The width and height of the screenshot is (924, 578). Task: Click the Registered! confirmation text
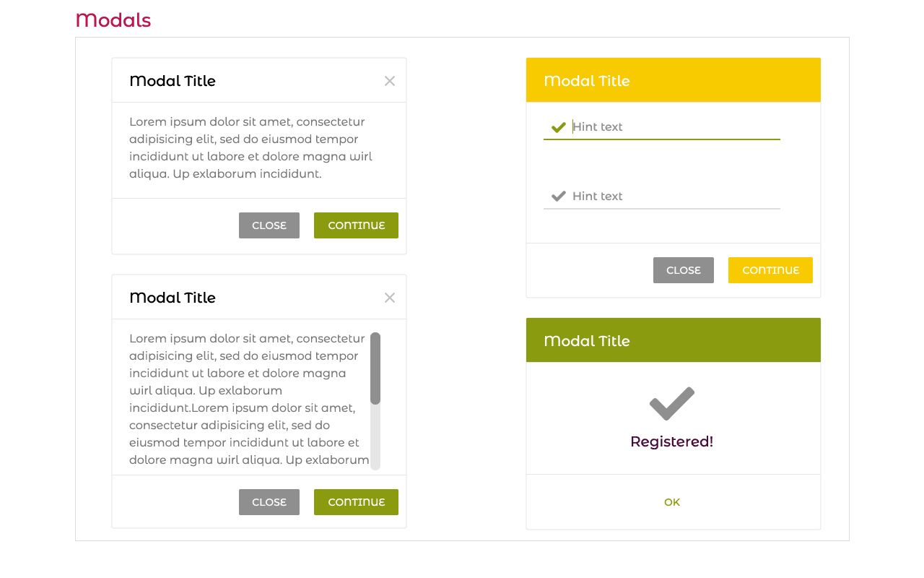(672, 441)
